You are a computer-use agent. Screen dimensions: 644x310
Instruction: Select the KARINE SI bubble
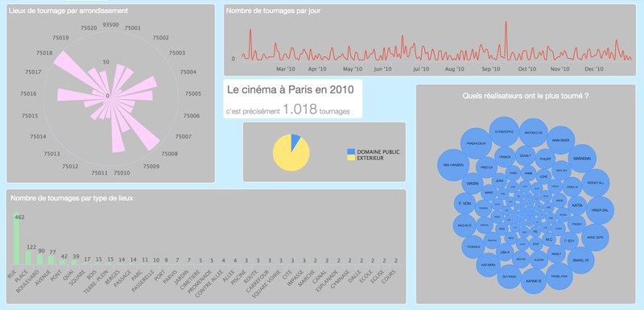(x=533, y=281)
